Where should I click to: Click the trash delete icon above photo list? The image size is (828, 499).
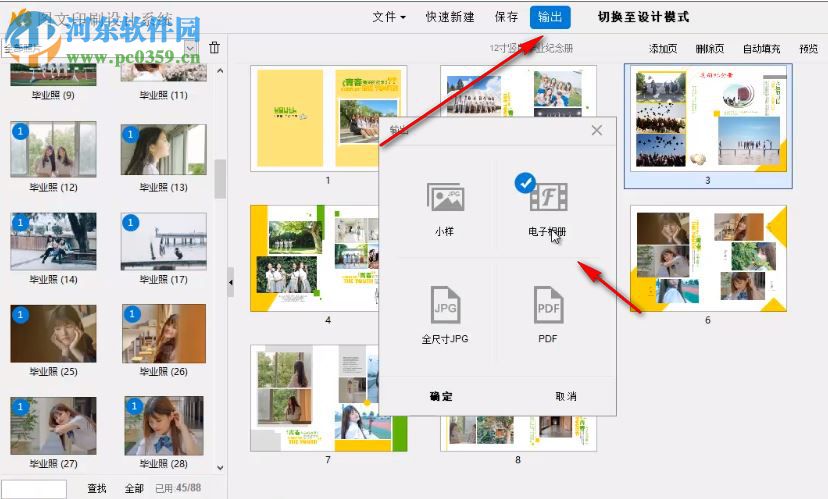pyautogui.click(x=214, y=48)
